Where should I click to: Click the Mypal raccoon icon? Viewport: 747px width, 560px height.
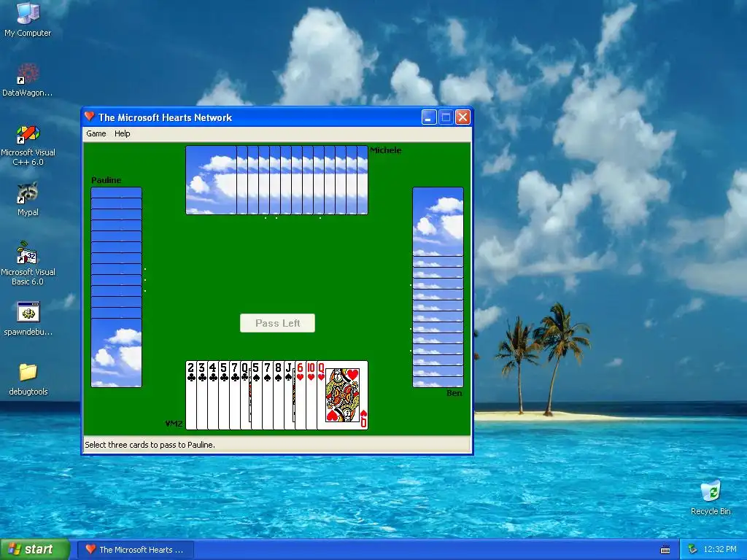(28, 199)
